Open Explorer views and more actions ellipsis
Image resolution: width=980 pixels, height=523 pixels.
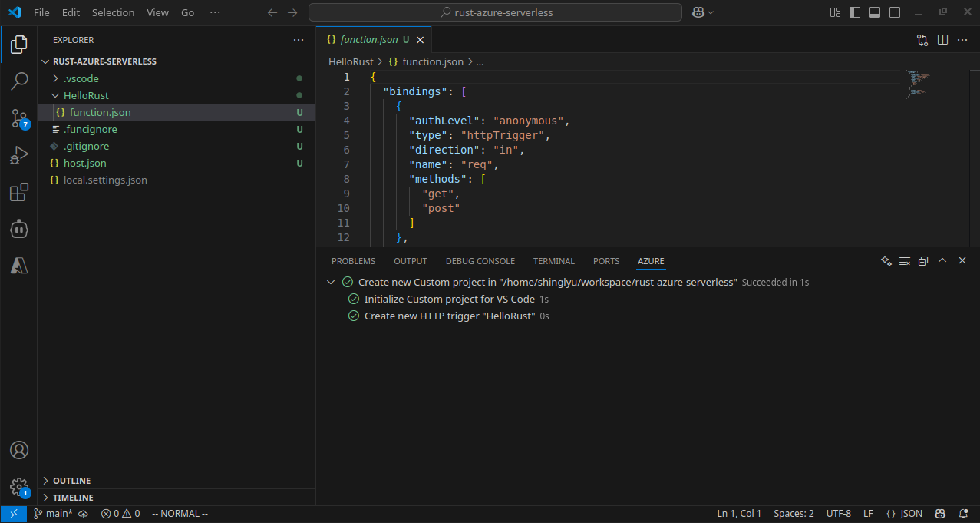coord(299,40)
